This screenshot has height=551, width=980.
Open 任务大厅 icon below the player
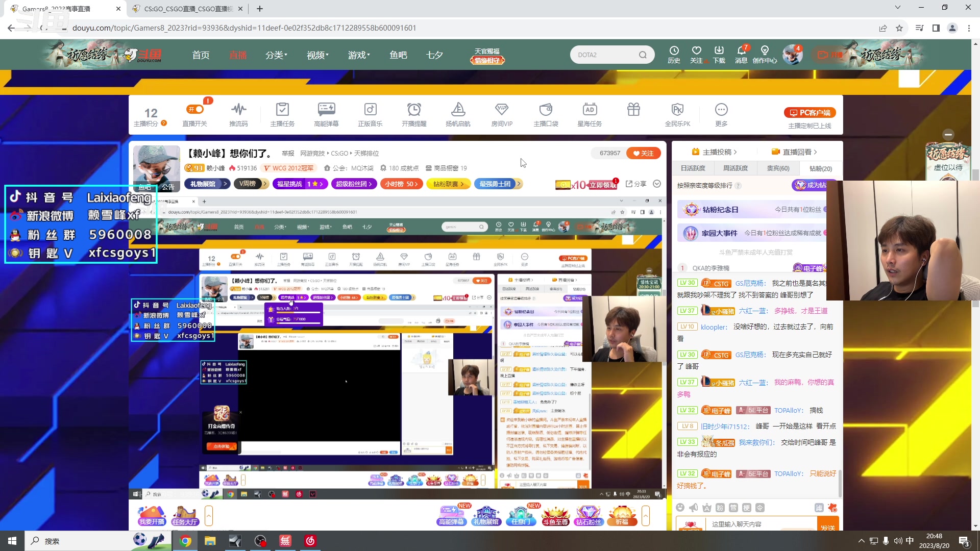tap(185, 515)
